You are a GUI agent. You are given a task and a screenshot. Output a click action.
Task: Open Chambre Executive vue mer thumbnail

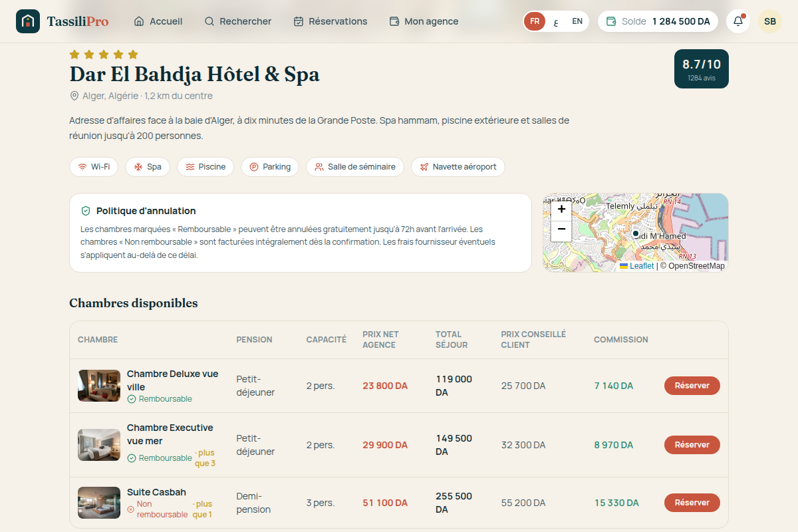pos(99,445)
